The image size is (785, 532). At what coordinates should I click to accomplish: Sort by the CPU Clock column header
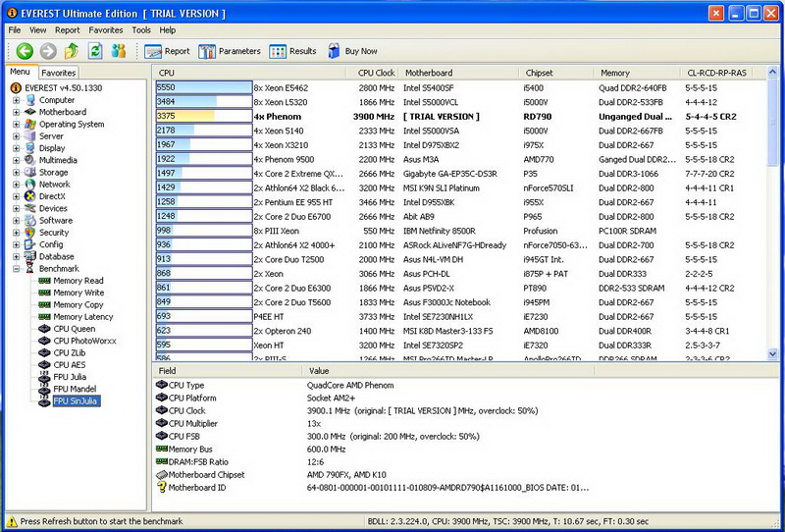373,73
